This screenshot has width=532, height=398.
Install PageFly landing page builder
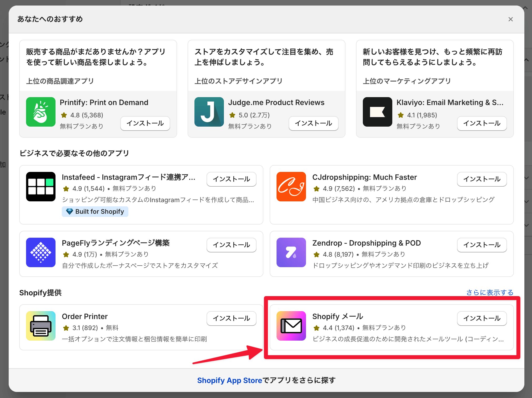[232, 245]
